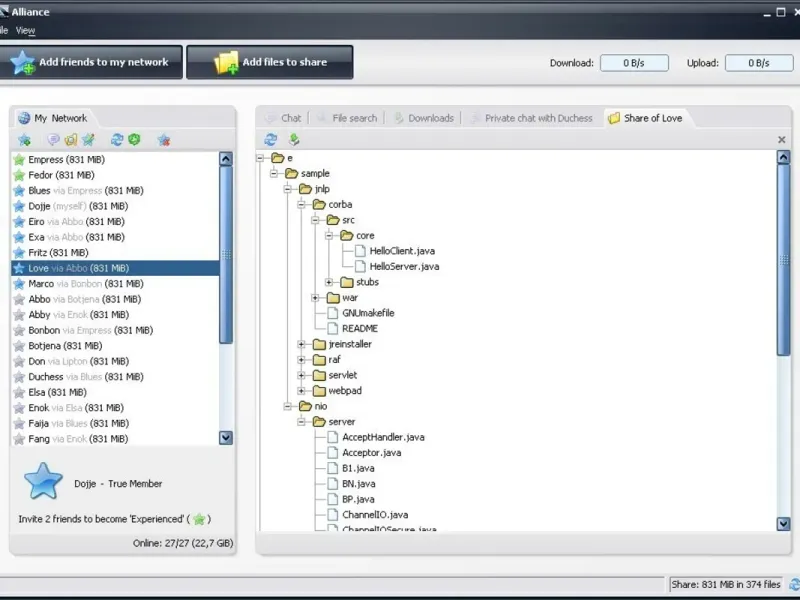Image resolution: width=800 pixels, height=600 pixels.
Task: Click the blue refresh arrows icon in My Network toolbar
Action: pos(117,139)
